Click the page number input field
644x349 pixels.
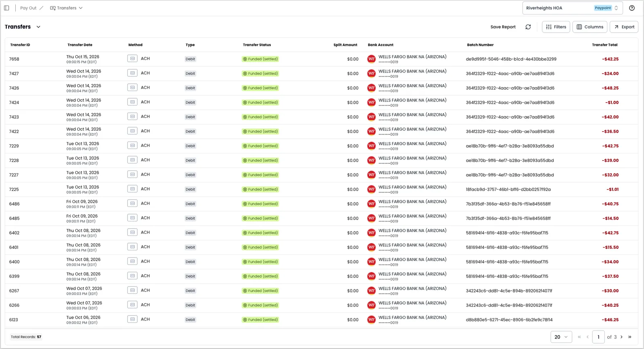(x=599, y=337)
